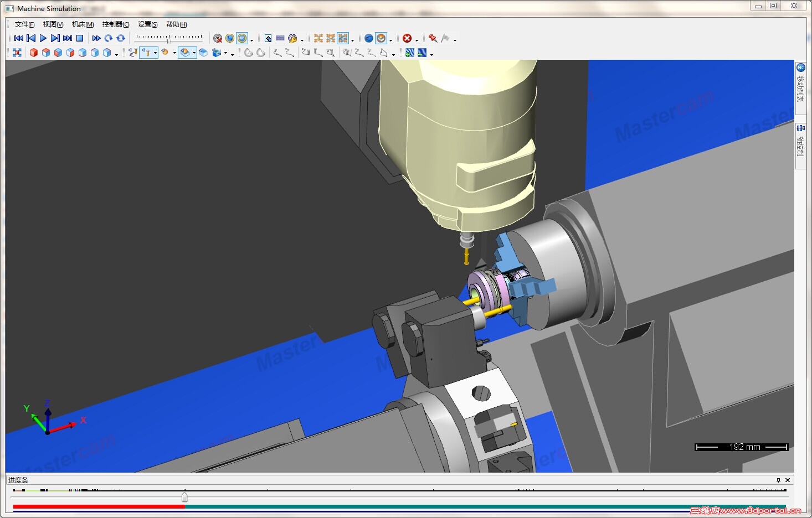The image size is (812, 518).
Task: Click the blue globe with yellow ring icon
Action: click(x=230, y=38)
